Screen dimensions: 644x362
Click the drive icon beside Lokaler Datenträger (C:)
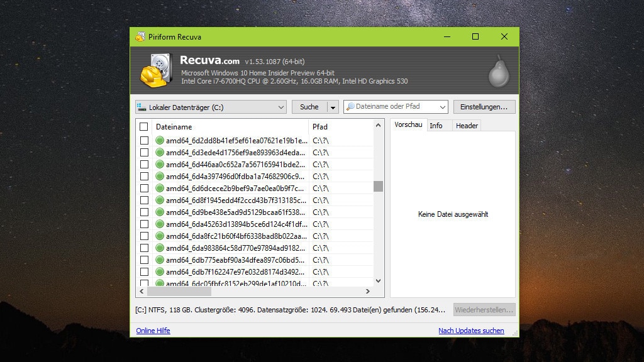pyautogui.click(x=142, y=107)
